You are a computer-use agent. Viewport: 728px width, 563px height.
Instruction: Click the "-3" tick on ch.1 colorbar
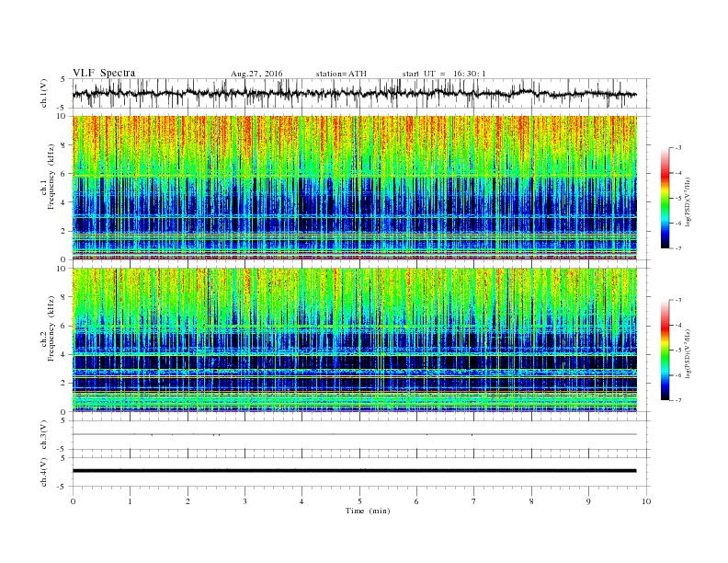point(678,148)
